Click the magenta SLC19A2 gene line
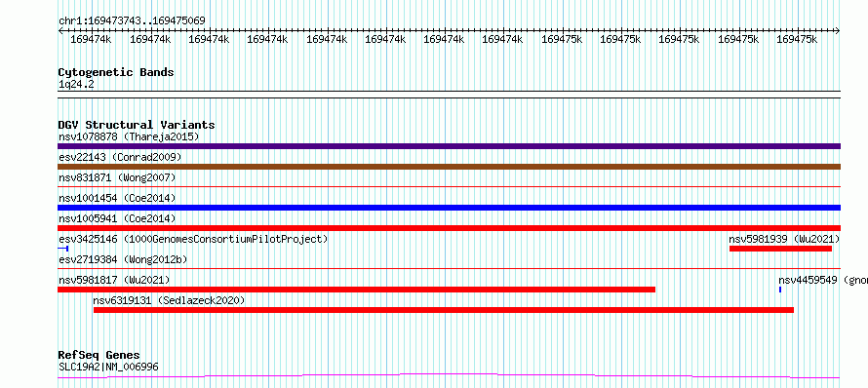This screenshot has width=868, height=388. [x=449, y=376]
